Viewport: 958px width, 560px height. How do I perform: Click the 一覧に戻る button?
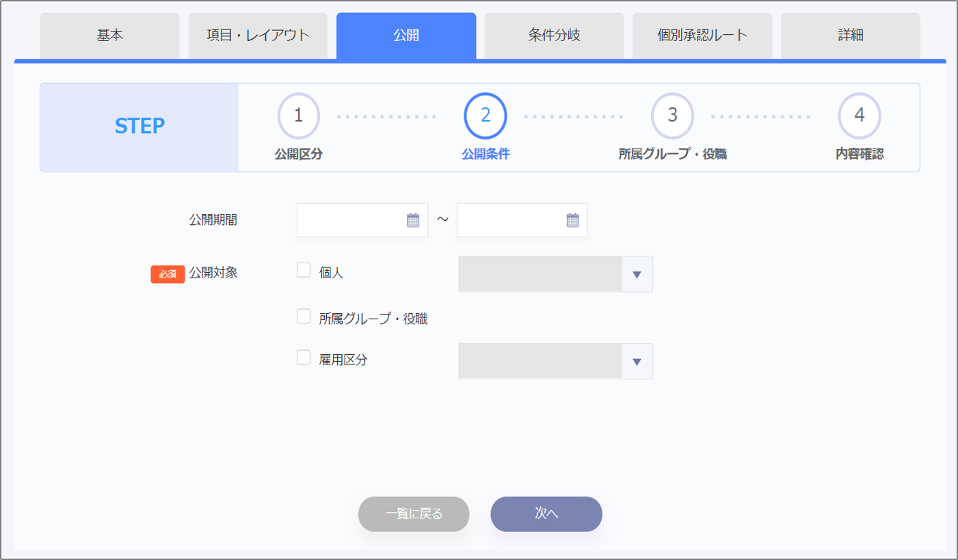(414, 514)
